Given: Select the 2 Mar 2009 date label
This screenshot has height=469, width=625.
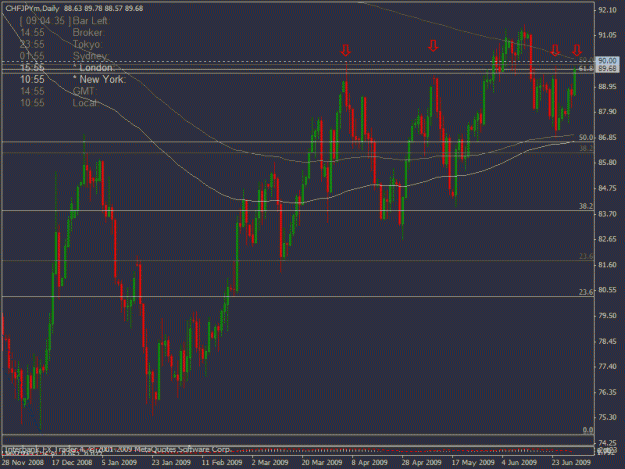Looking at the screenshot, I should click(x=270, y=463).
